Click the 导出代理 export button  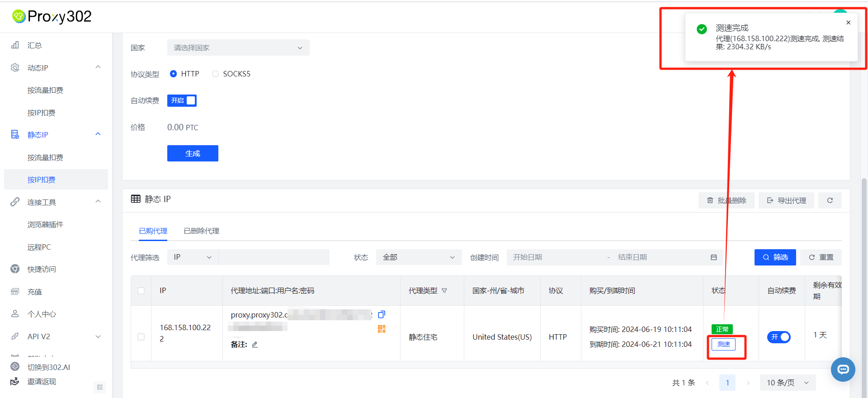pos(786,200)
